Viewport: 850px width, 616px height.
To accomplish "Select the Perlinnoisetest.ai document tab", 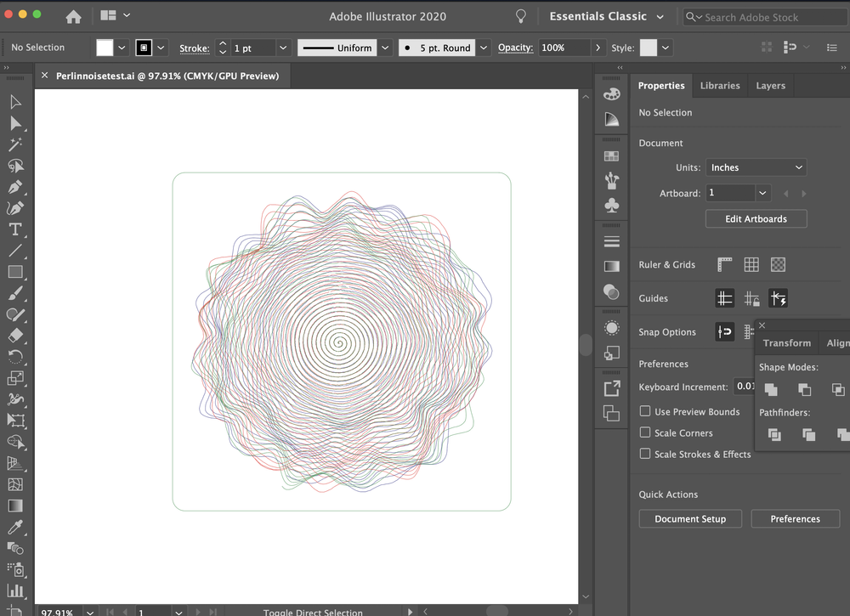I will click(167, 76).
